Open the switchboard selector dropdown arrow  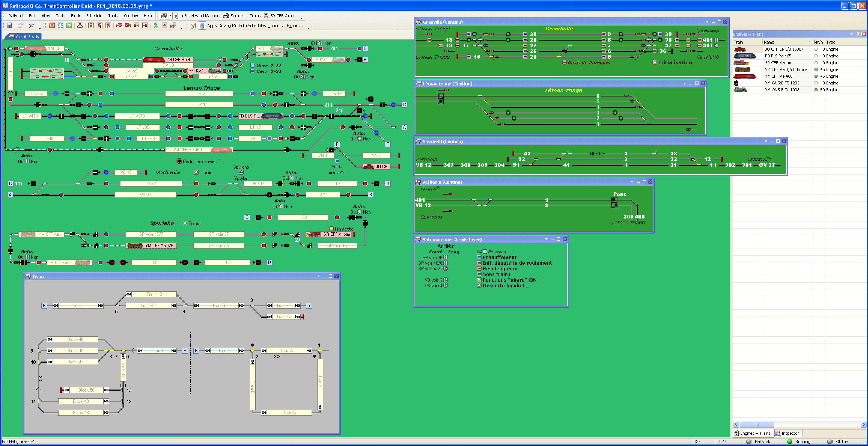coord(170,16)
